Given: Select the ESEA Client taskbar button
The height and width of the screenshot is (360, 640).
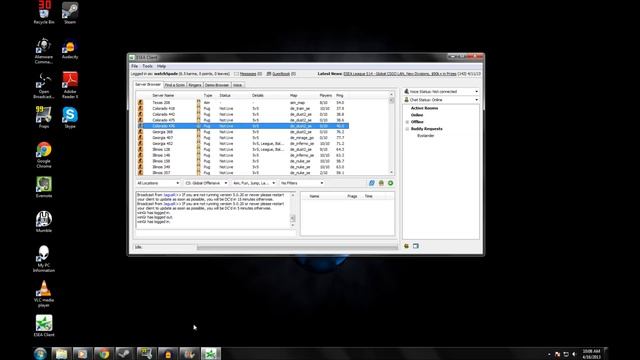Looking at the screenshot, I should 211,353.
